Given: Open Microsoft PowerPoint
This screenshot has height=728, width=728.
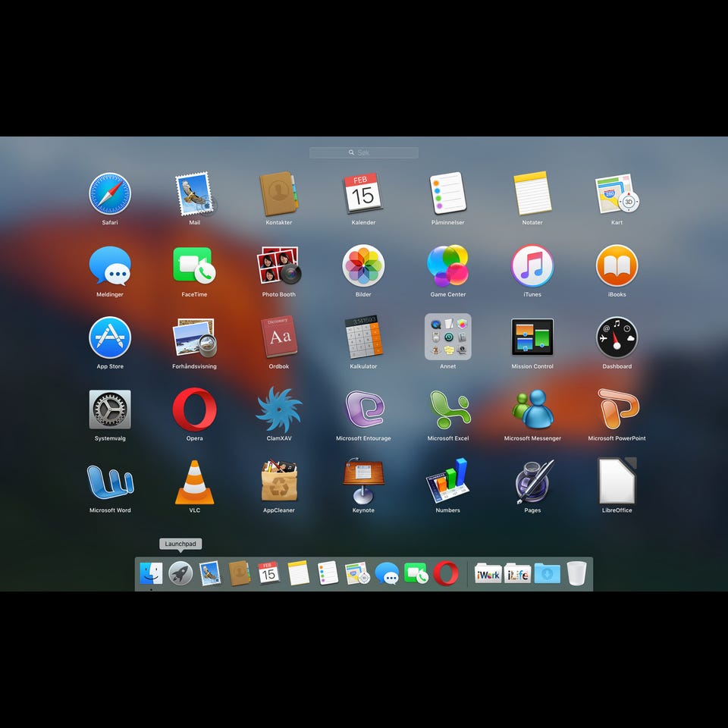Looking at the screenshot, I should coord(618,409).
